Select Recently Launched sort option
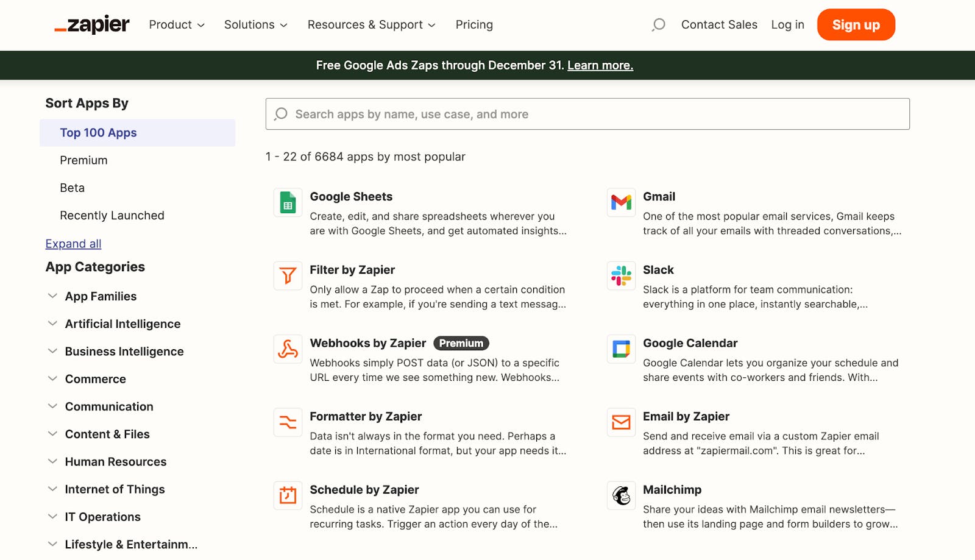This screenshot has height=560, width=975. coord(112,215)
